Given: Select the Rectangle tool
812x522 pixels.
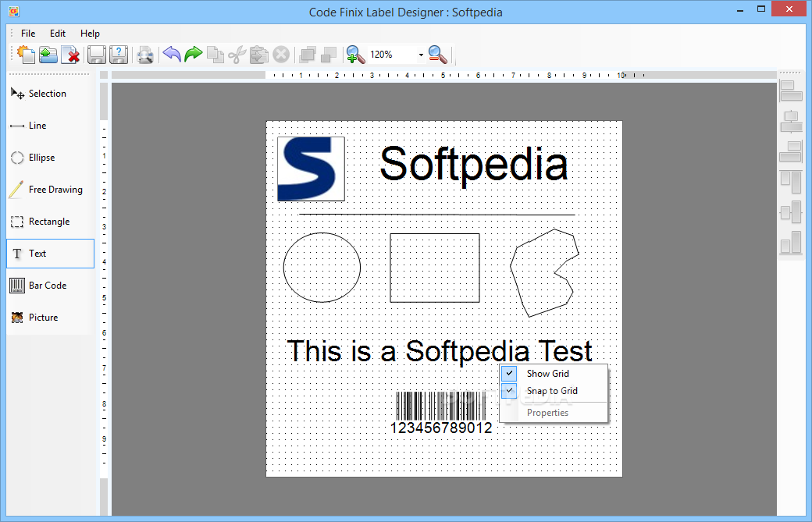Looking at the screenshot, I should [x=50, y=222].
